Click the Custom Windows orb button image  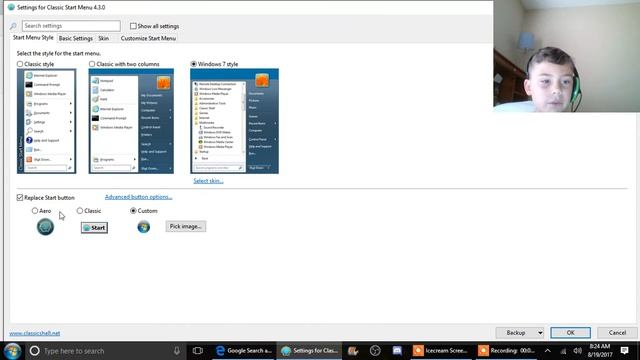[144, 227]
